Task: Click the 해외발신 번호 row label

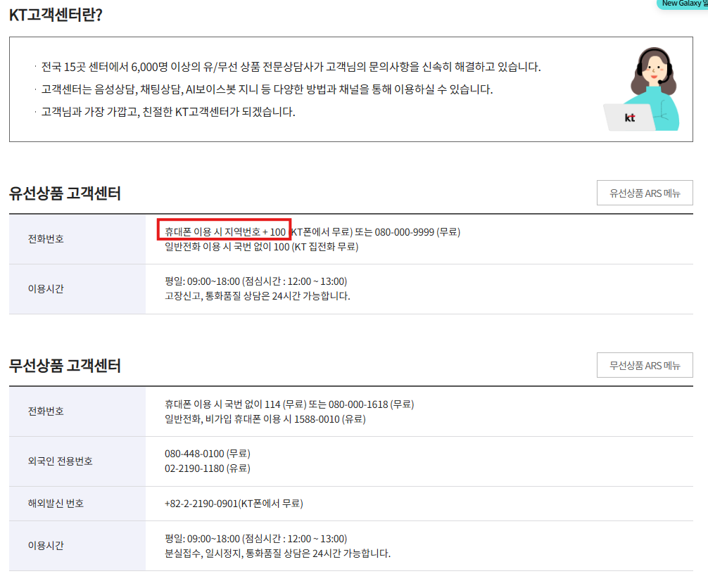Action: click(56, 504)
